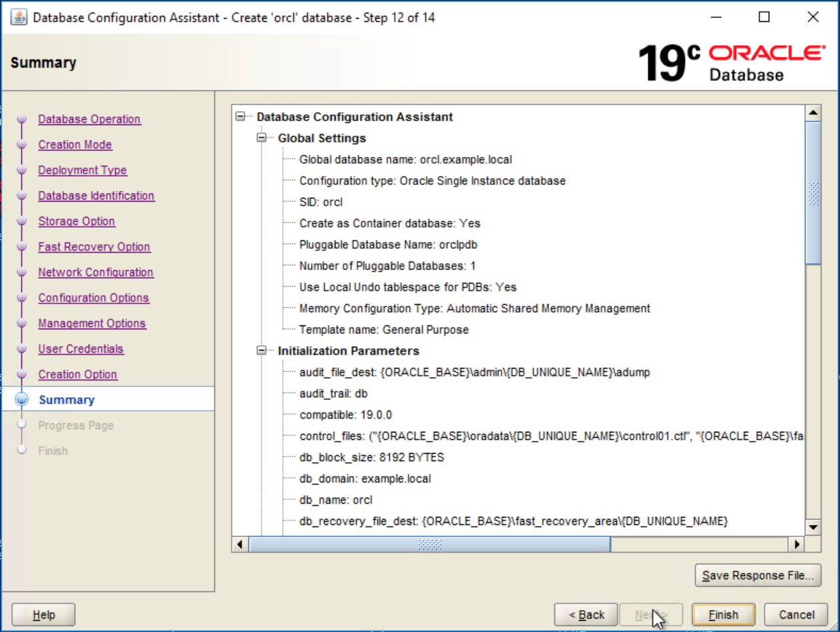Viewport: 840px width, 632px height.
Task: Click the horizontal scrollbar right arrow
Action: click(x=796, y=544)
